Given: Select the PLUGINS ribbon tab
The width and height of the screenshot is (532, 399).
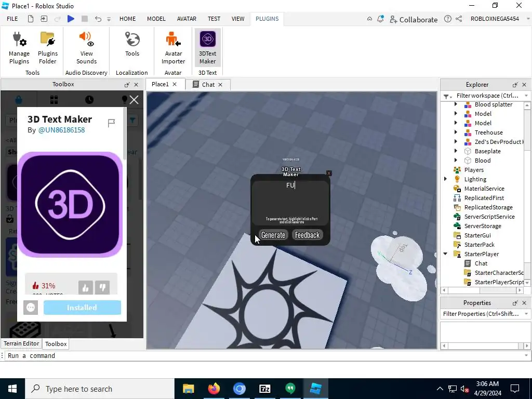Looking at the screenshot, I should pos(267,19).
